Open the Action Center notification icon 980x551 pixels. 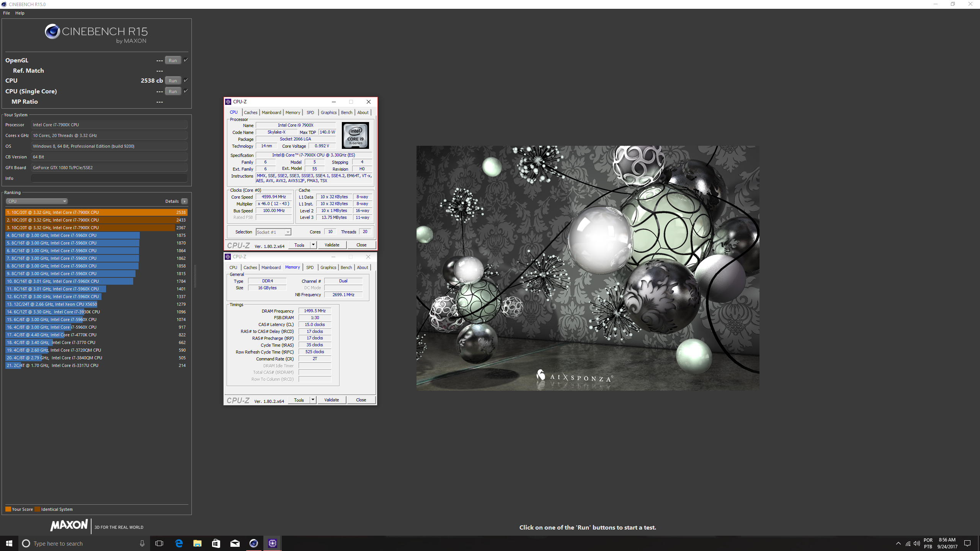pos(967,543)
